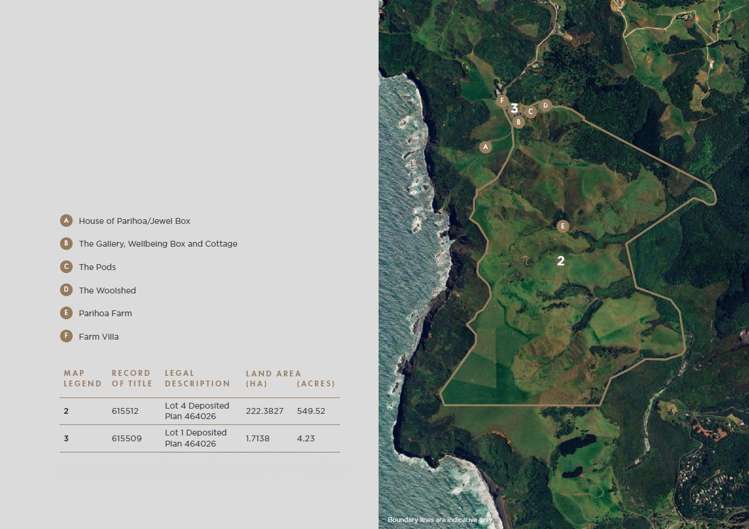Click the '(ACRES)' column header
749x529 pixels.
point(316,383)
